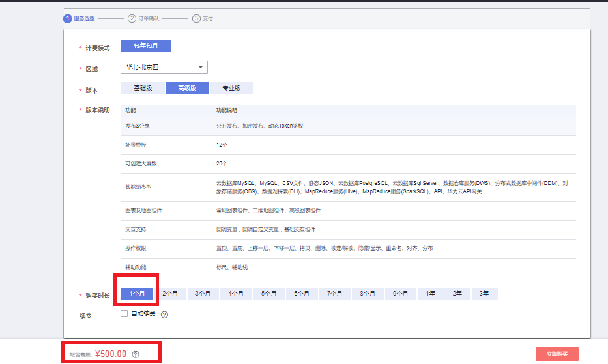This screenshot has height=364, width=608.
Task: Click the 20个 screens count value
Action: [x=222, y=164]
